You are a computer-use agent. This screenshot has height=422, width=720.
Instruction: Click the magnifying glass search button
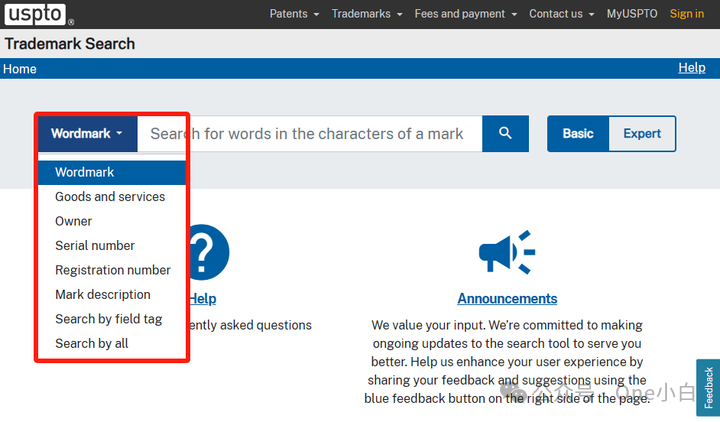pyautogui.click(x=505, y=134)
